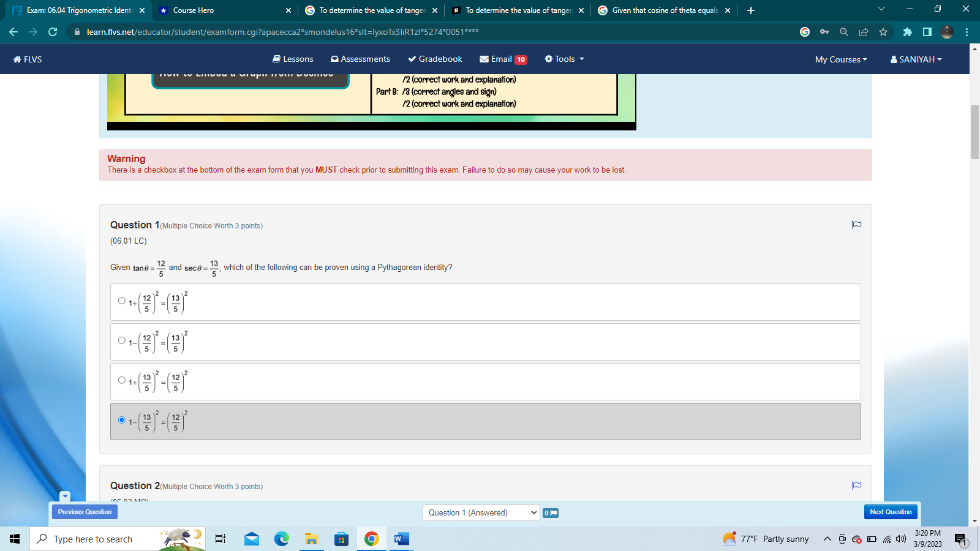Click the rubric image thumbnail
Screen dimensions: 980x551
[x=372, y=102]
